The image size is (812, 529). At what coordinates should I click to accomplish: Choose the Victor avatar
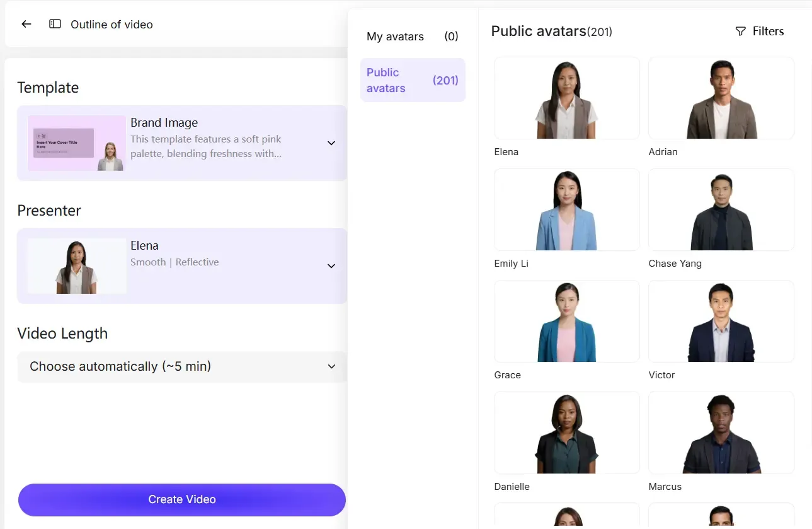[x=721, y=322]
